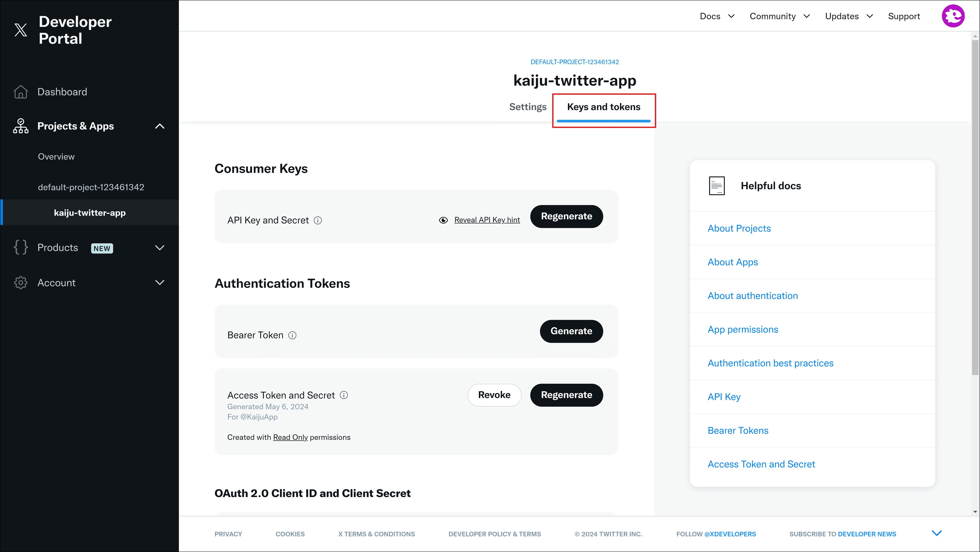Image resolution: width=980 pixels, height=552 pixels.
Task: Expand the Products section chevron
Action: pos(160,248)
